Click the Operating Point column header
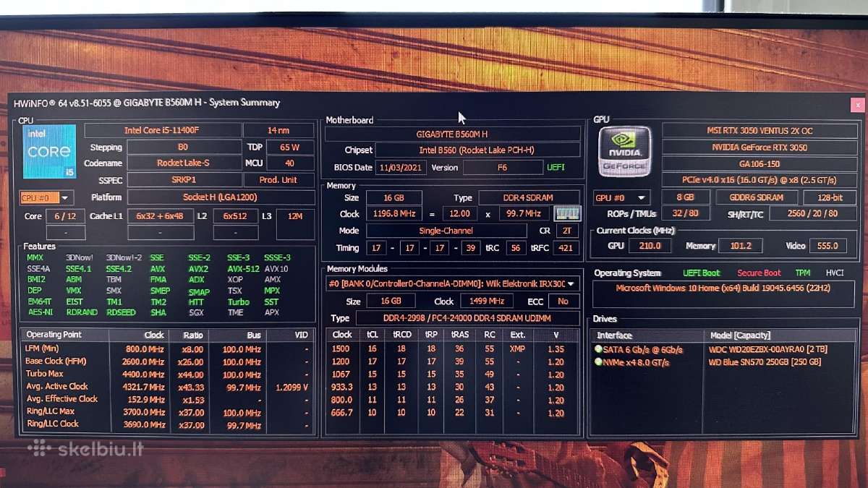 coord(65,335)
